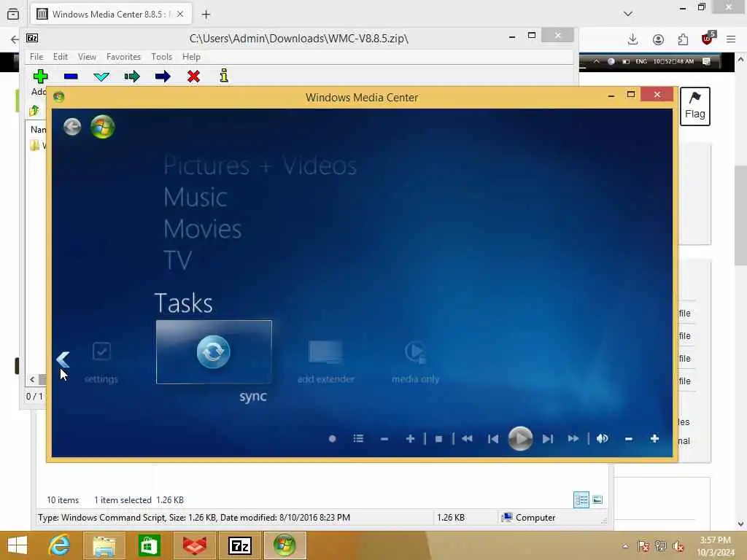Raise volume with the volume plus button
Viewport: 747px width, 560px height.
(x=654, y=438)
